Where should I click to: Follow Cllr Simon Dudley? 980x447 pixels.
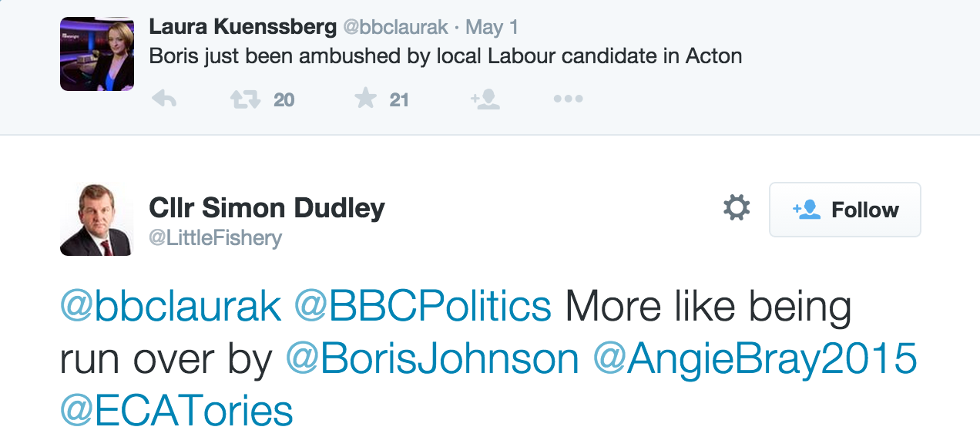(x=845, y=210)
